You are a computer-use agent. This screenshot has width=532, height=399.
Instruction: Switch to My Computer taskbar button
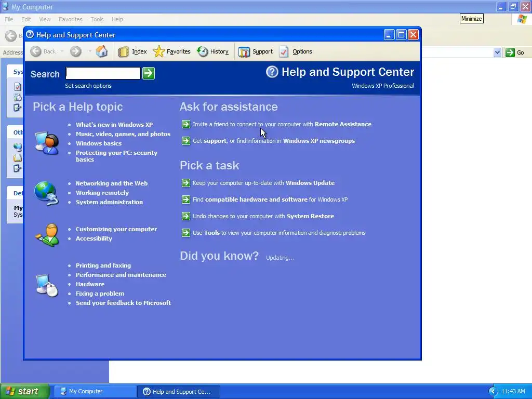click(x=95, y=392)
